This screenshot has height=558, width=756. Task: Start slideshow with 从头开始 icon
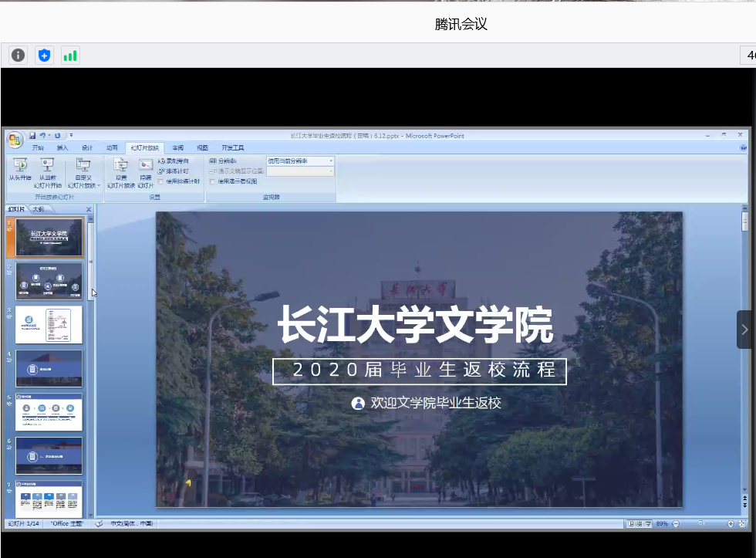[20, 164]
